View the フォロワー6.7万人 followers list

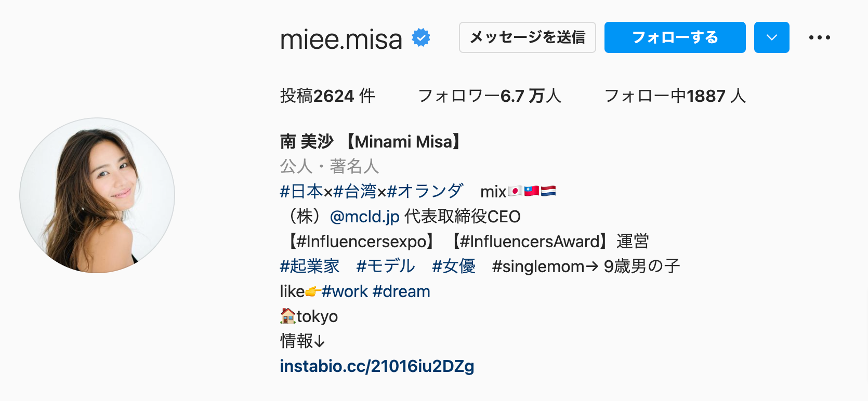click(489, 96)
